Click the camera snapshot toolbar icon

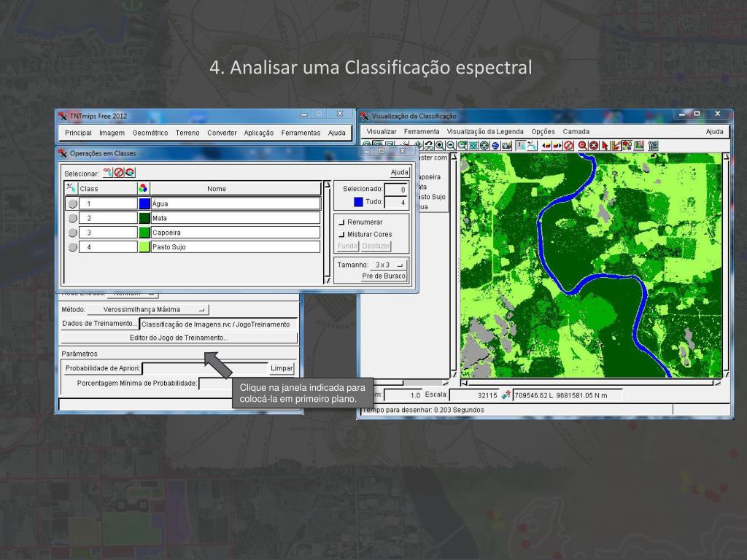pos(506,145)
